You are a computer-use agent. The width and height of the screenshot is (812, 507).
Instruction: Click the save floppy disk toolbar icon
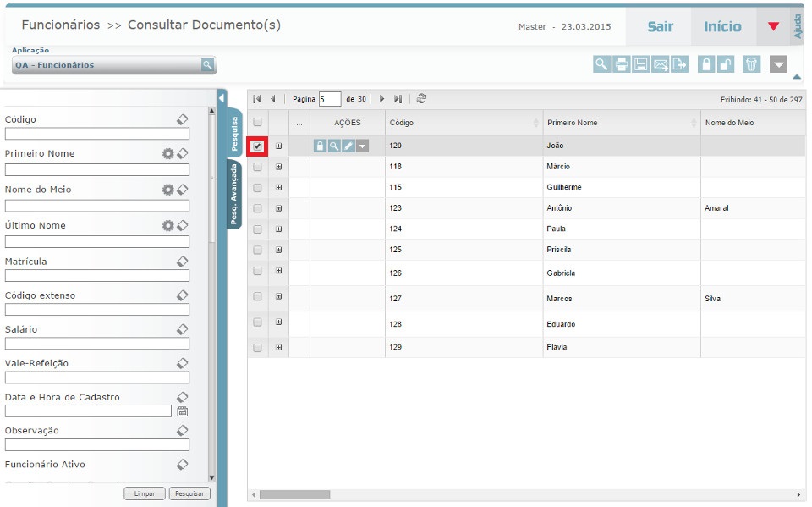(641, 64)
